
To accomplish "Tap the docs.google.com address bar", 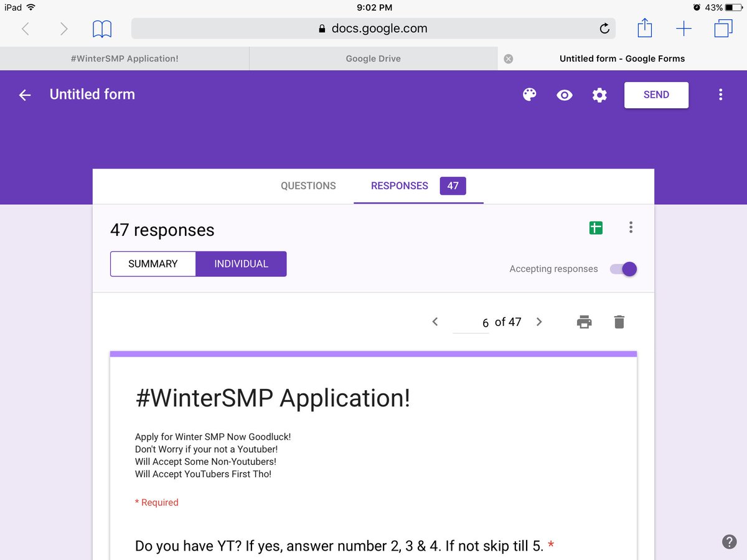I will pyautogui.click(x=373, y=29).
